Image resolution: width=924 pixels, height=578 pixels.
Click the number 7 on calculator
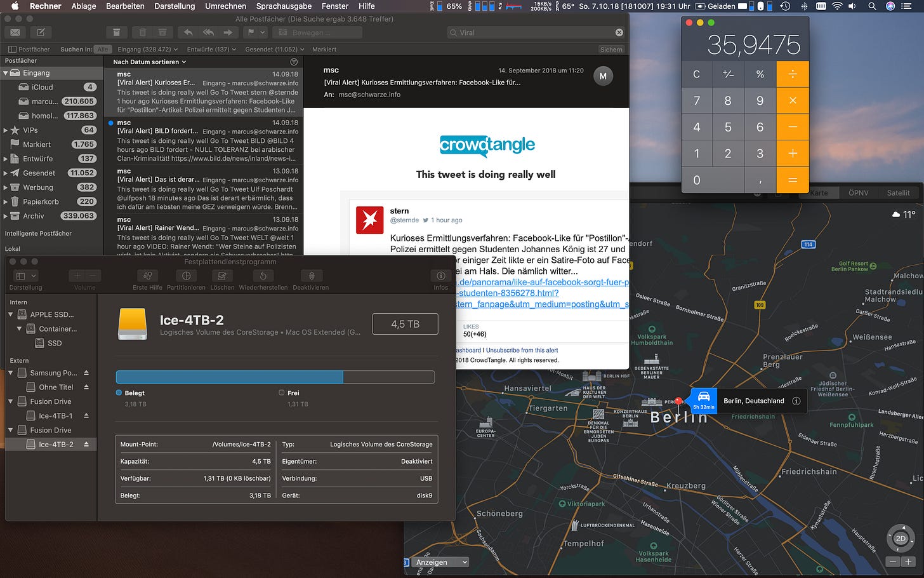pyautogui.click(x=697, y=100)
